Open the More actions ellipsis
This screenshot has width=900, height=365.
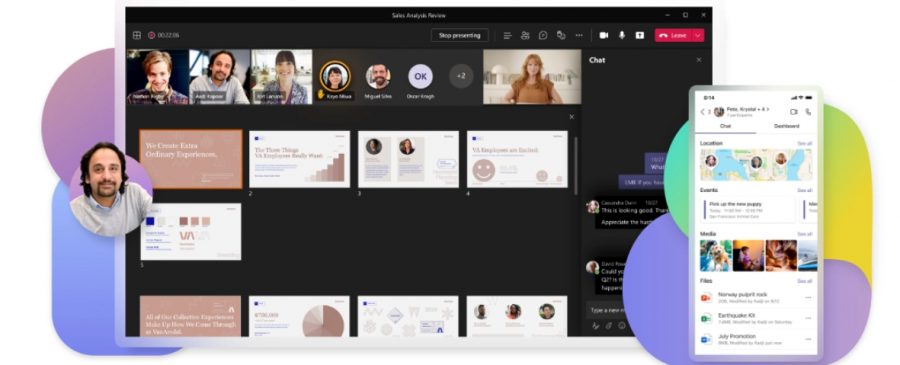[x=579, y=35]
